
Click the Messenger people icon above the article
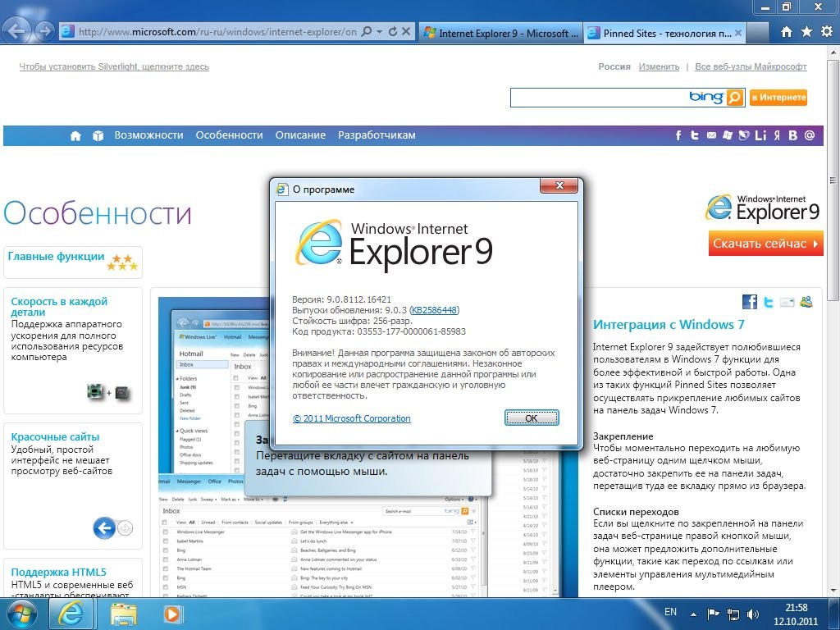point(806,302)
